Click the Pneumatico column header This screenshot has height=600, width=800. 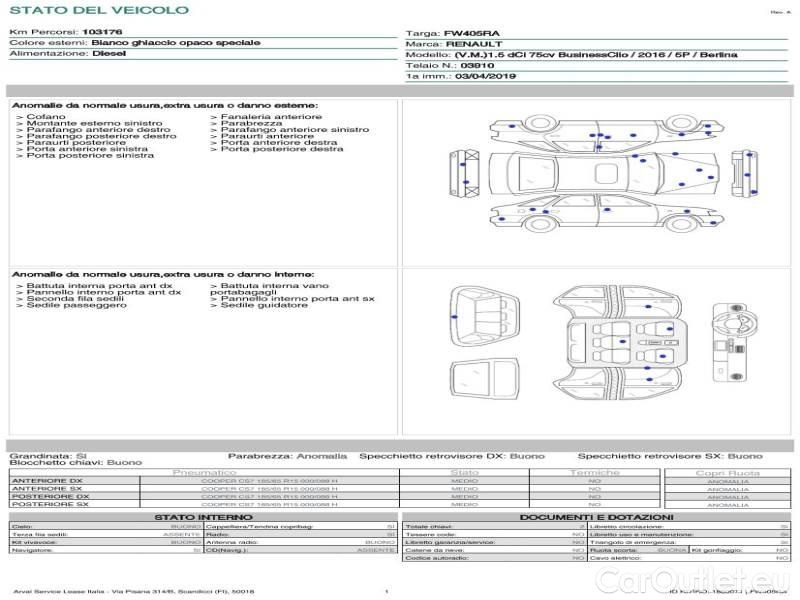click(x=205, y=472)
